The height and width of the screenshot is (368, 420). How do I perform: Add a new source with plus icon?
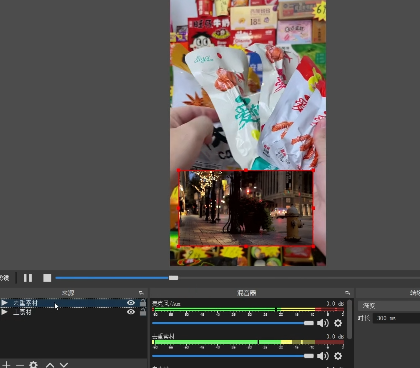click(x=6, y=365)
